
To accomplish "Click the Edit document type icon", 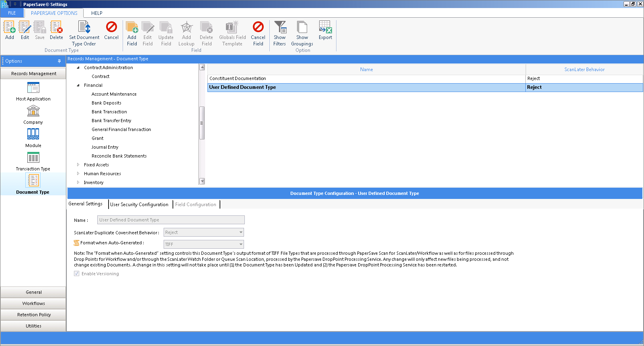I will (x=25, y=27).
